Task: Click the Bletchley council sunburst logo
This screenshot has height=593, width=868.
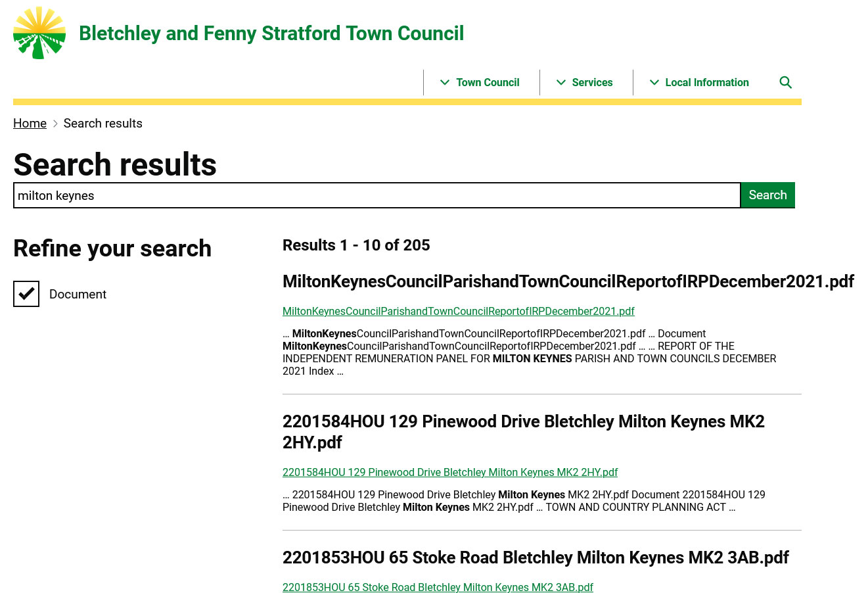Action: [39, 33]
